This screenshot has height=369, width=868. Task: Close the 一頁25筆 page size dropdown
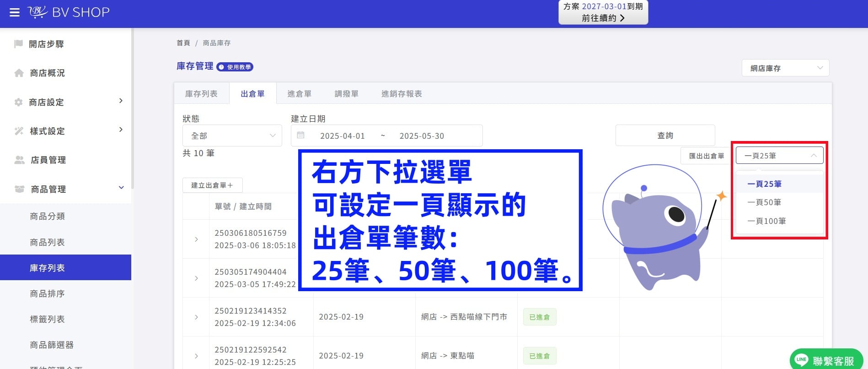pyautogui.click(x=779, y=156)
